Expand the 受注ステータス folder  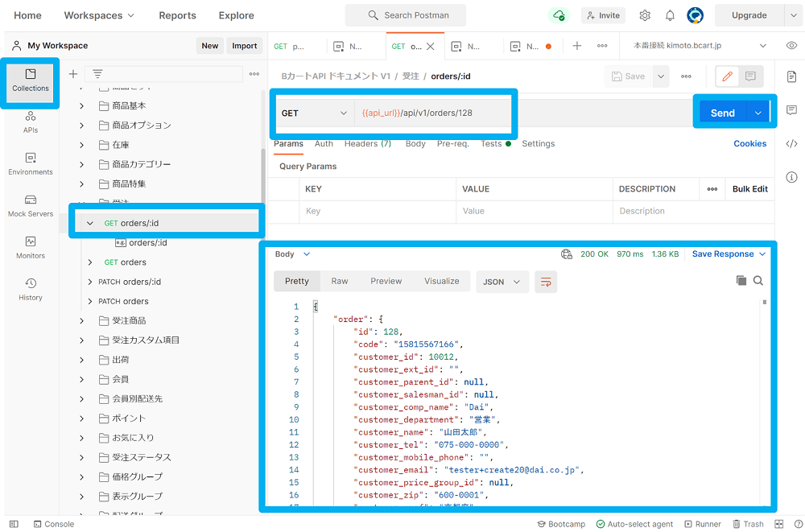pos(81,457)
